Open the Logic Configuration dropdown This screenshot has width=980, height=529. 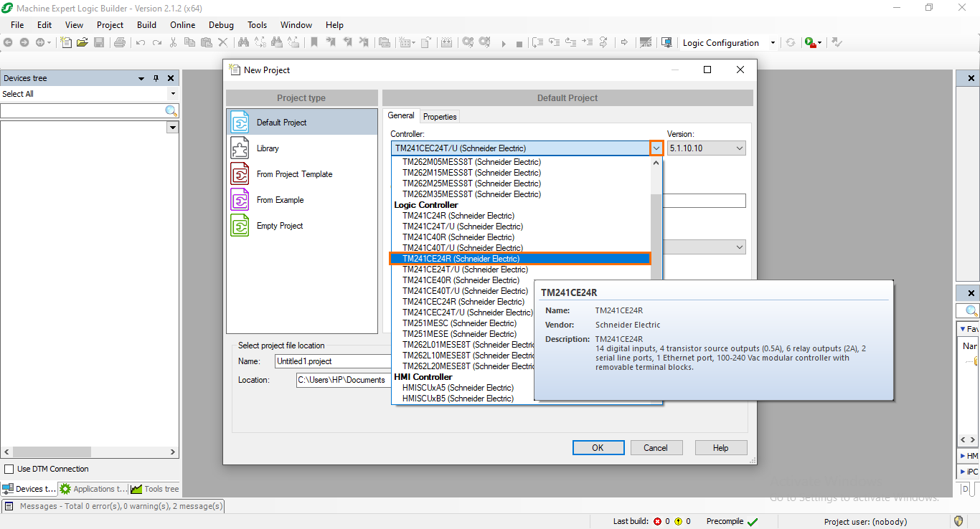tap(773, 43)
